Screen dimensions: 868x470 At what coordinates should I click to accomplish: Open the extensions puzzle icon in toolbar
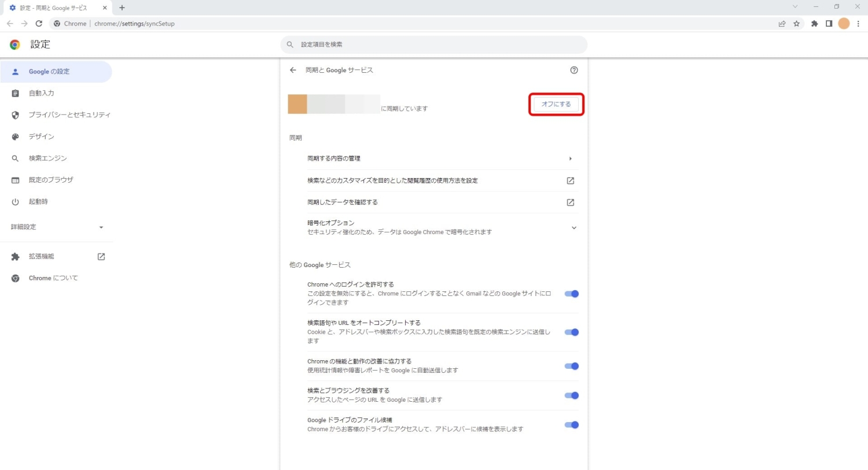click(x=815, y=24)
